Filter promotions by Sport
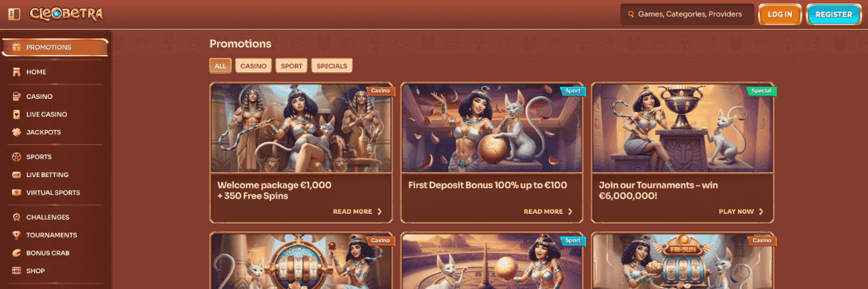The width and height of the screenshot is (868, 289). 292,66
